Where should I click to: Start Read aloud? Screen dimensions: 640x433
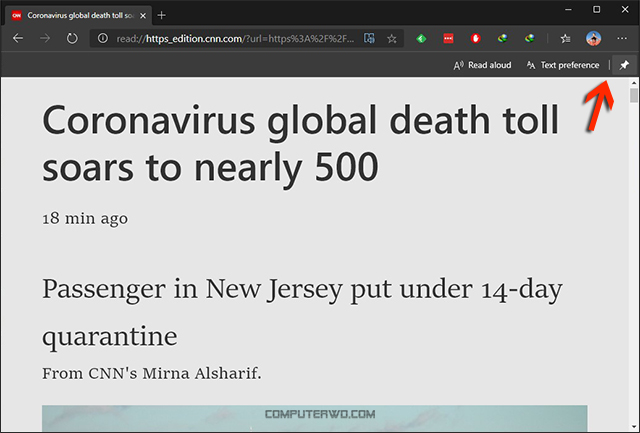(x=482, y=65)
